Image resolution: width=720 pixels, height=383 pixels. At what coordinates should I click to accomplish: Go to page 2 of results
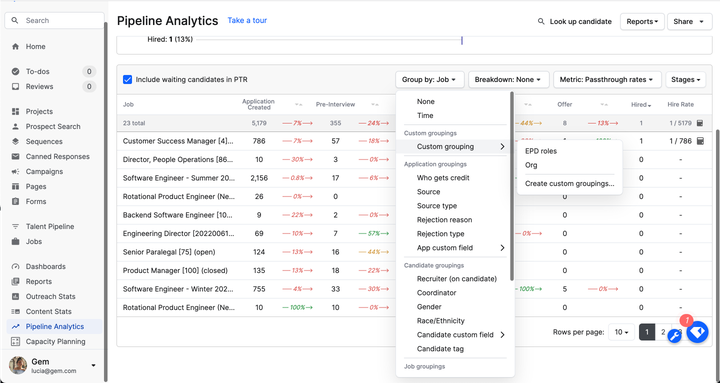tap(663, 332)
